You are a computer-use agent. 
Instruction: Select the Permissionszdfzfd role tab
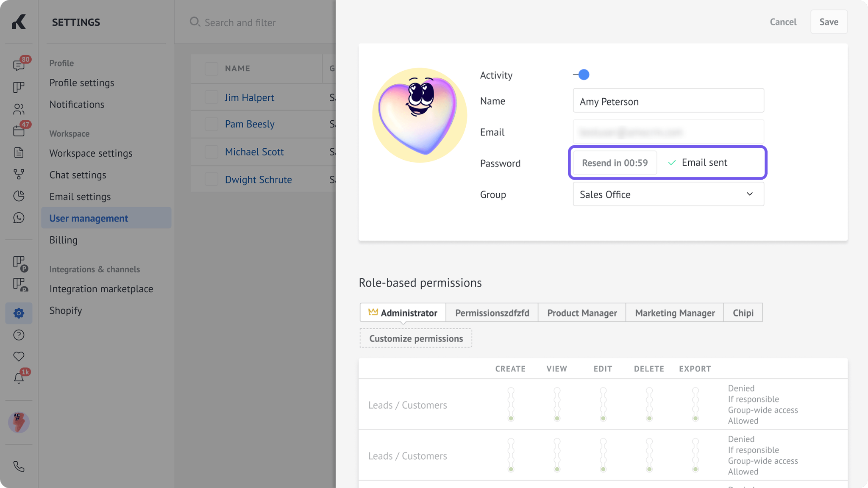(x=492, y=313)
